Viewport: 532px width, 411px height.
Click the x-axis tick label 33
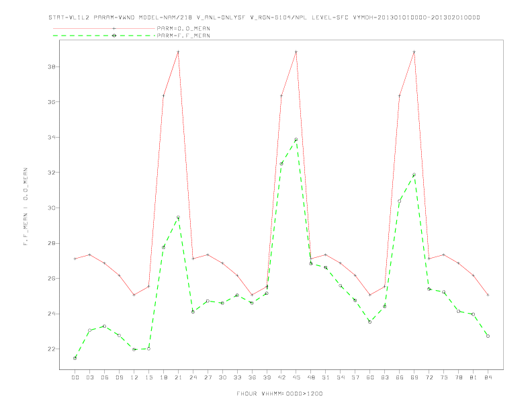click(x=237, y=377)
